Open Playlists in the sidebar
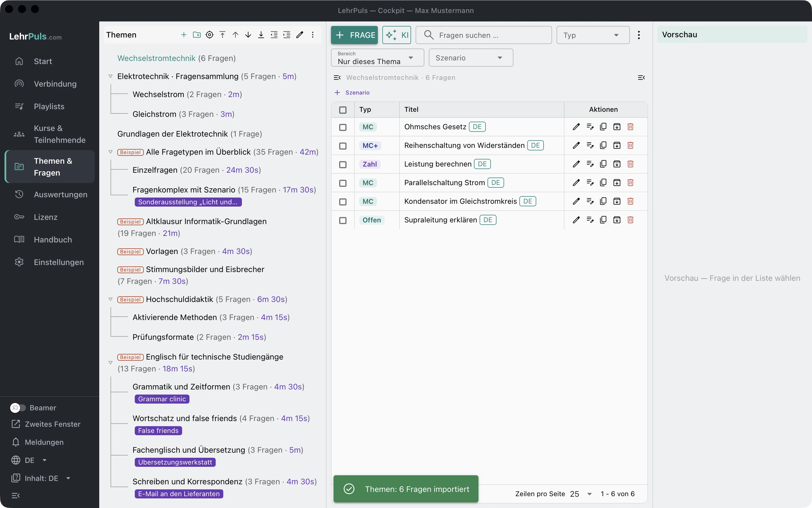Screen dimensions: 812x508 [49, 106]
